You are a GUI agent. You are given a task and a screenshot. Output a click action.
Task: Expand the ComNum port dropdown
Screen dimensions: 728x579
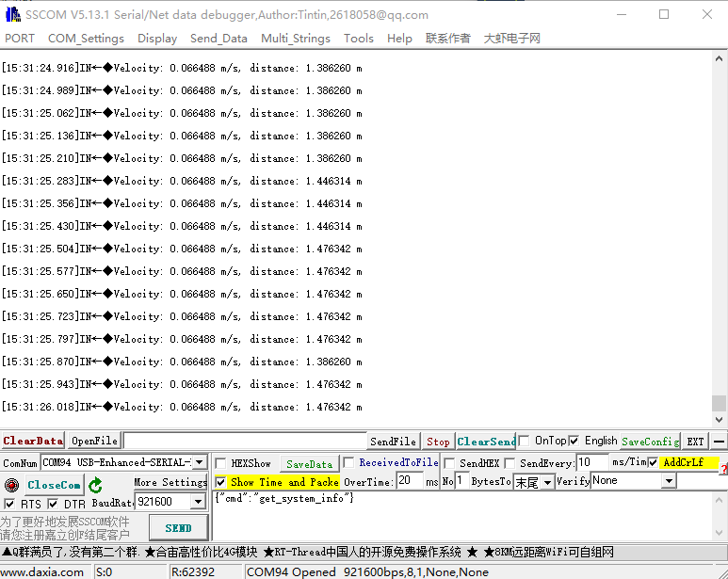[x=199, y=462]
